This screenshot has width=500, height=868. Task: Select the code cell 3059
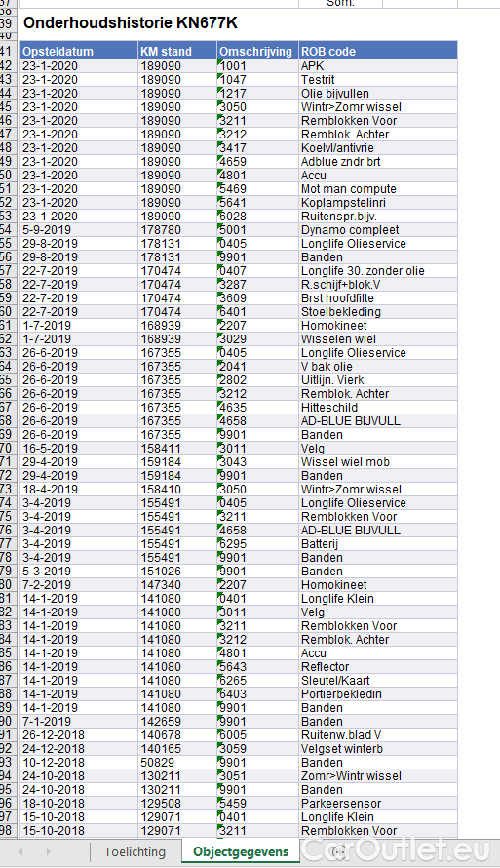pos(257,748)
